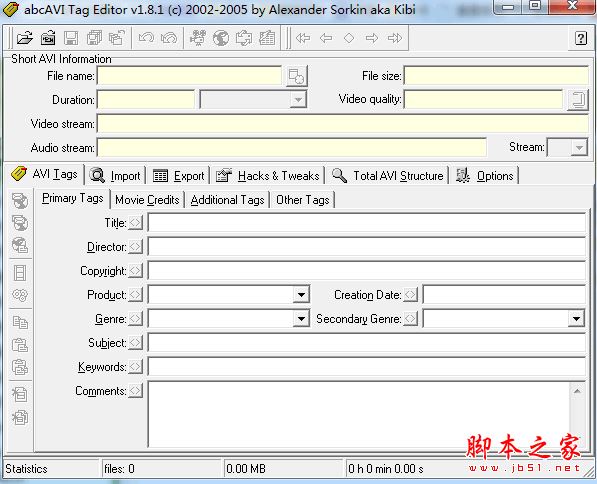Toggle the <> button next to Secondary Genre
The height and width of the screenshot is (484, 597).
(x=410, y=318)
